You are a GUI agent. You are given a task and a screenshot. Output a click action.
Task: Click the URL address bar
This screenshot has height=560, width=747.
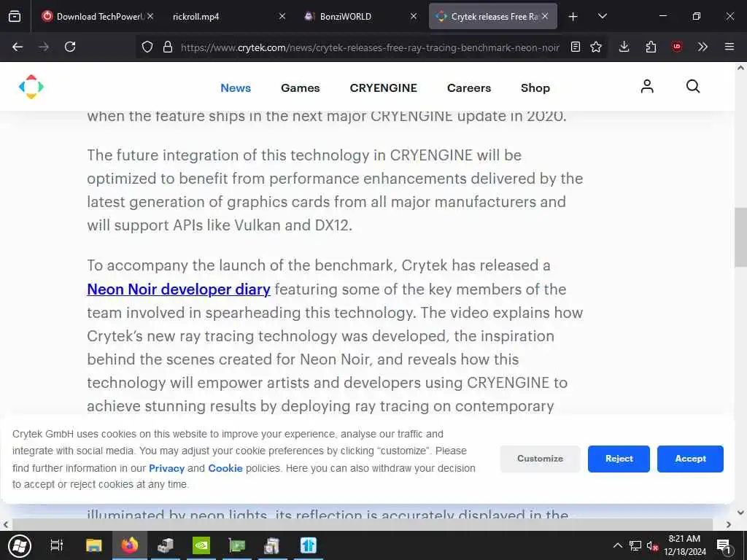(370, 47)
